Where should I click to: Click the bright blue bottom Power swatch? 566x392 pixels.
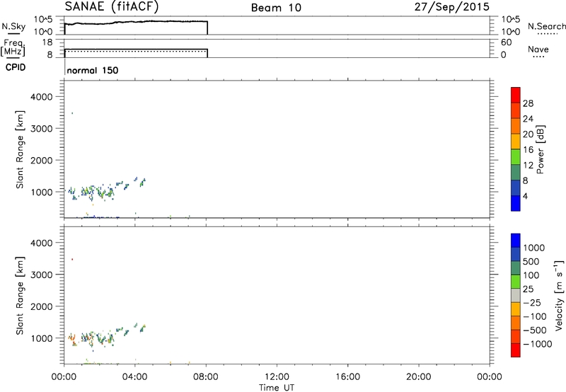click(516, 203)
